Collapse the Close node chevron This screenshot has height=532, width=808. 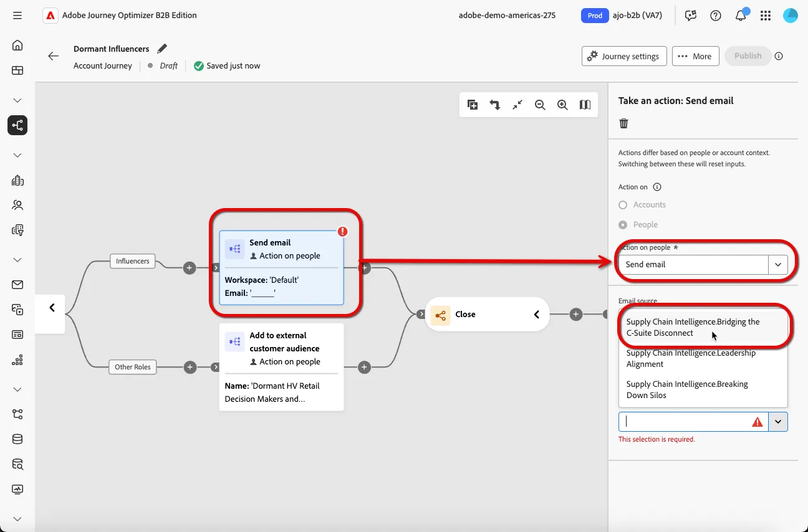(536, 315)
